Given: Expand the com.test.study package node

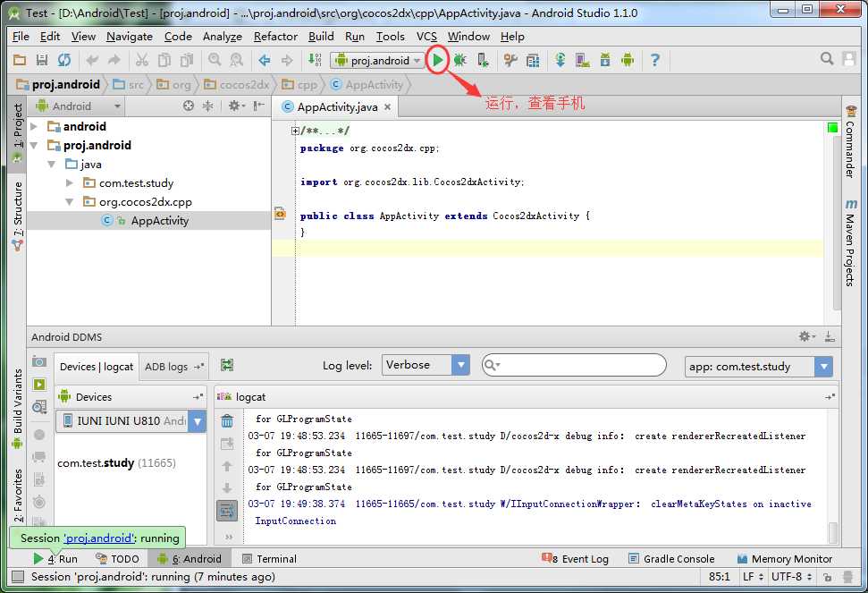Looking at the screenshot, I should [70, 182].
